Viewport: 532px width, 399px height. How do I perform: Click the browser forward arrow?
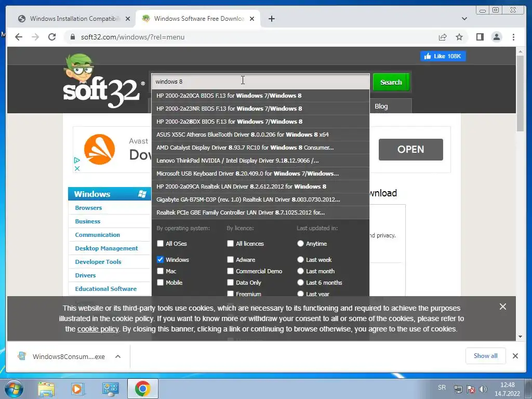point(35,37)
